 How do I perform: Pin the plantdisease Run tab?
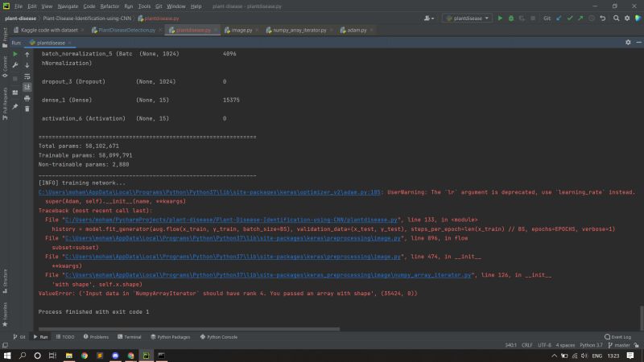pos(15,107)
